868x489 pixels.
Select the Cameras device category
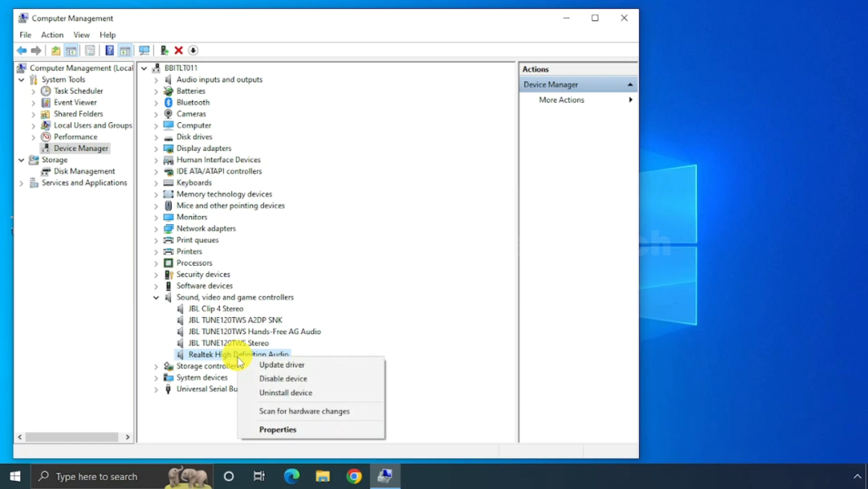(191, 113)
